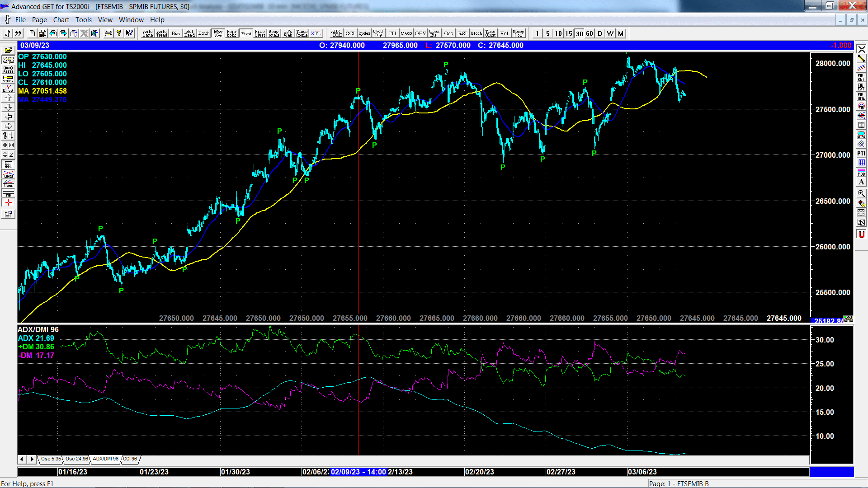Open the Window menu

[131, 20]
